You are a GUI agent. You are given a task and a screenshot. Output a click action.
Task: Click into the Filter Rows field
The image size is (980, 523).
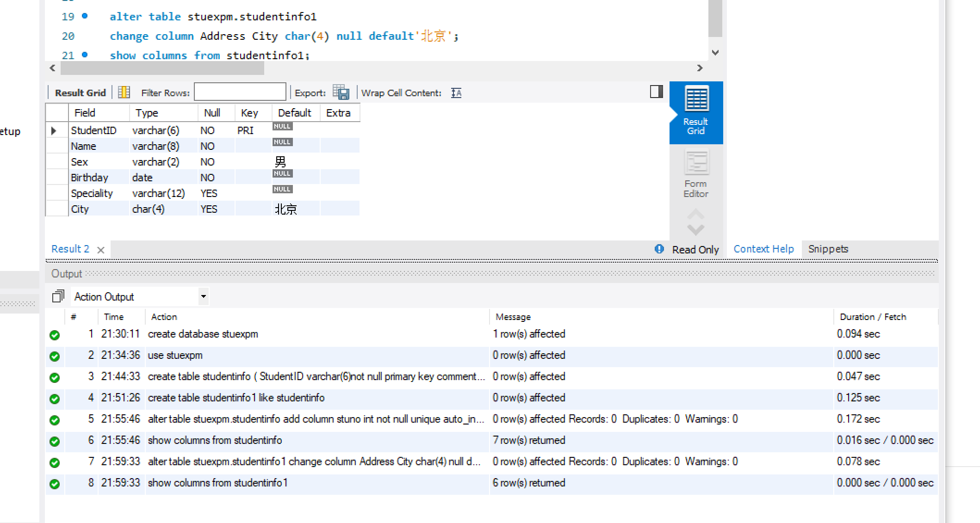(x=240, y=92)
